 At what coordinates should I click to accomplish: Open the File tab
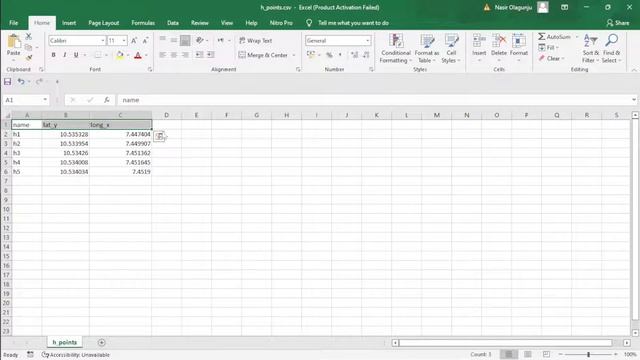point(13,23)
